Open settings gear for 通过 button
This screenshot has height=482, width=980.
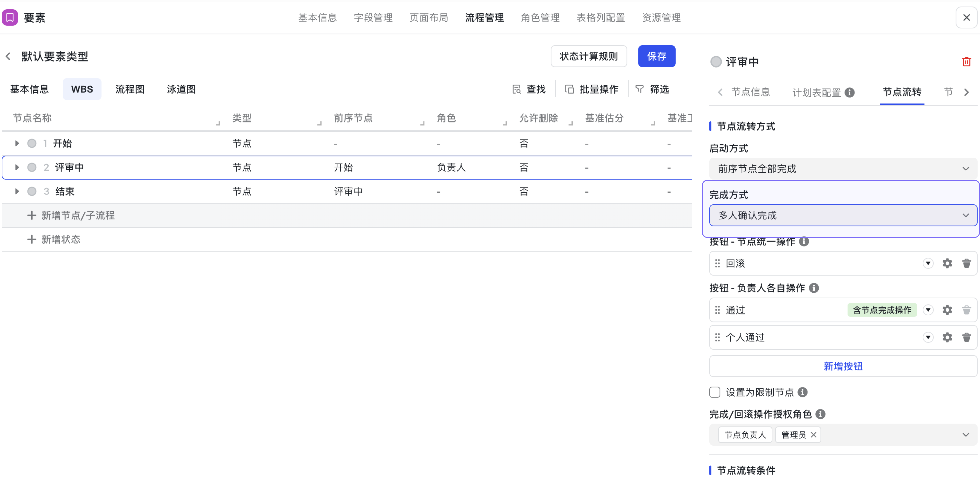tap(947, 310)
